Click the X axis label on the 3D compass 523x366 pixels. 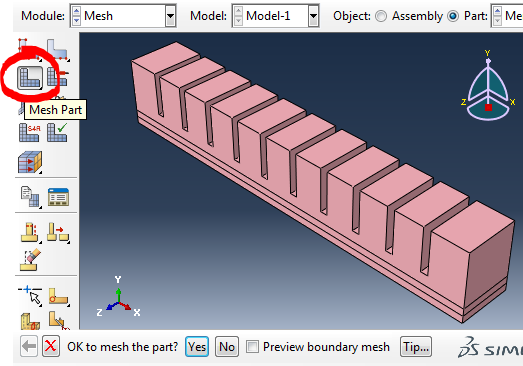click(x=513, y=102)
